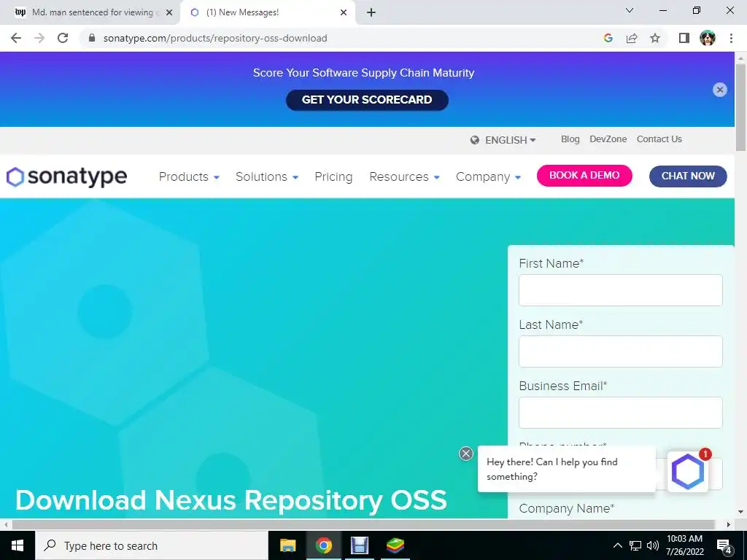The height and width of the screenshot is (560, 747).
Task: Bookmark this page with the star icon
Action: click(655, 38)
